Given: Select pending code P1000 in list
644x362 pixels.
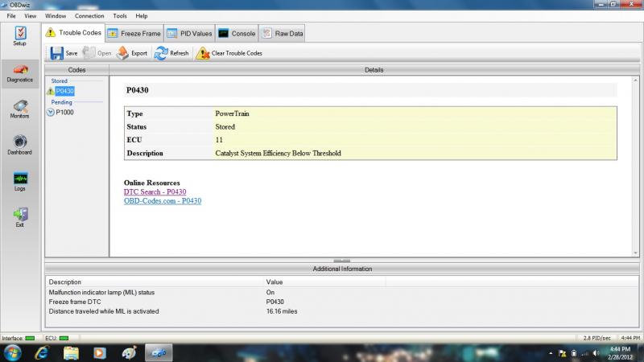Looking at the screenshot, I should 64,112.
